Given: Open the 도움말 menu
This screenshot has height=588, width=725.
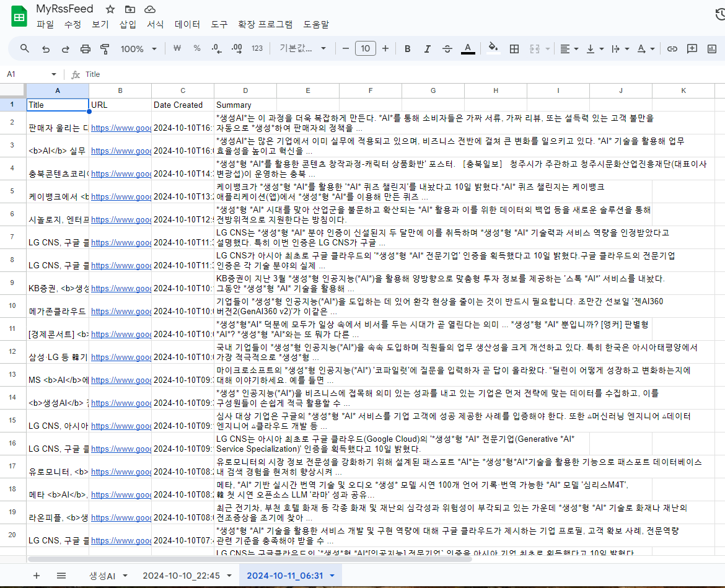Looking at the screenshot, I should pos(316,25).
